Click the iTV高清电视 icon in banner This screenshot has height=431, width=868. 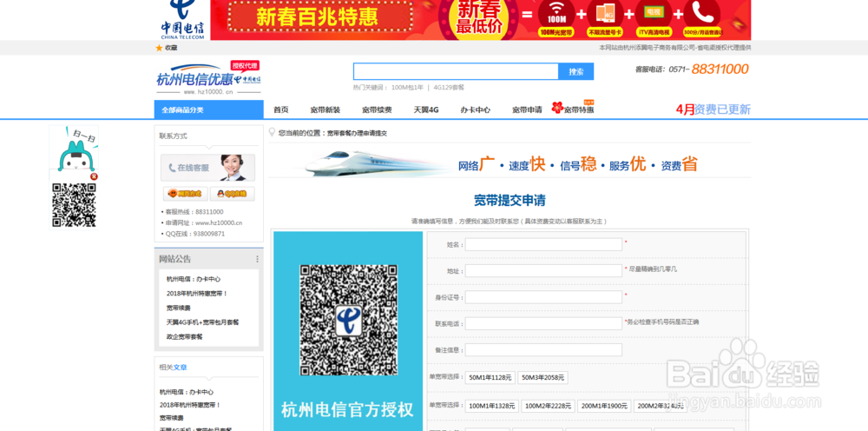[654, 18]
